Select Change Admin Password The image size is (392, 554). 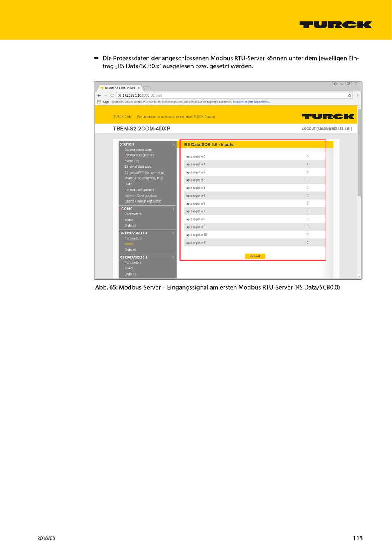coord(143,202)
